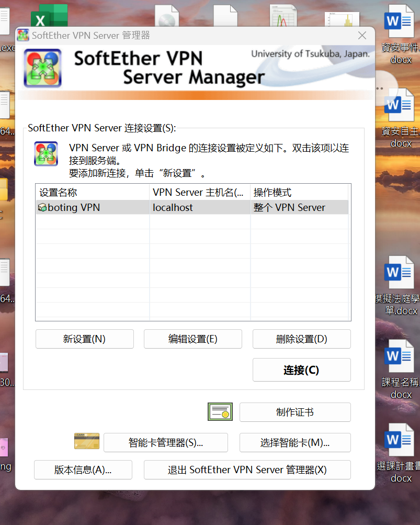Viewport: 420px width, 525px height.
Task: Click the localhost host name cell
Action: [x=200, y=207]
